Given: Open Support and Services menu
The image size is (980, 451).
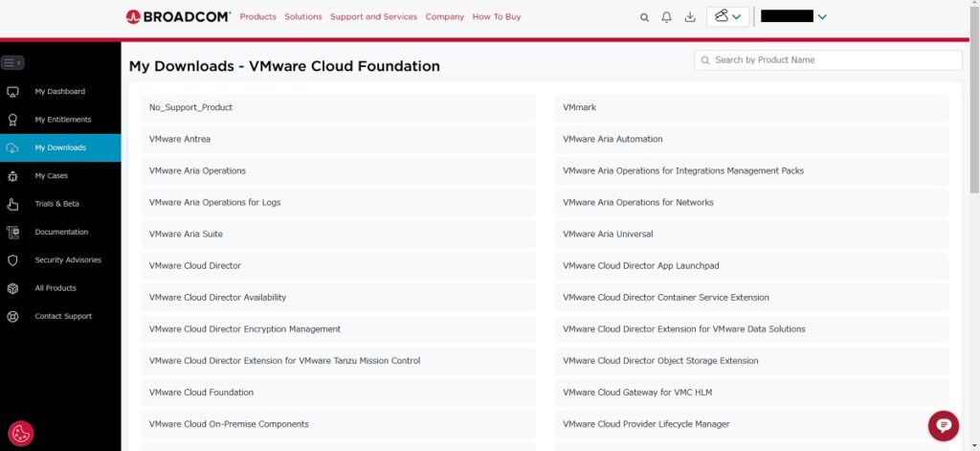Looking at the screenshot, I should (x=374, y=17).
